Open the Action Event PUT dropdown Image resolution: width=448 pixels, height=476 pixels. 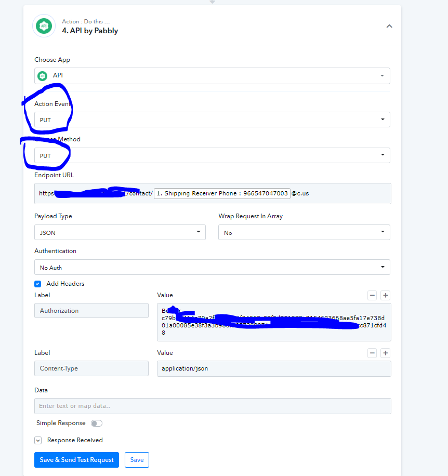212,120
